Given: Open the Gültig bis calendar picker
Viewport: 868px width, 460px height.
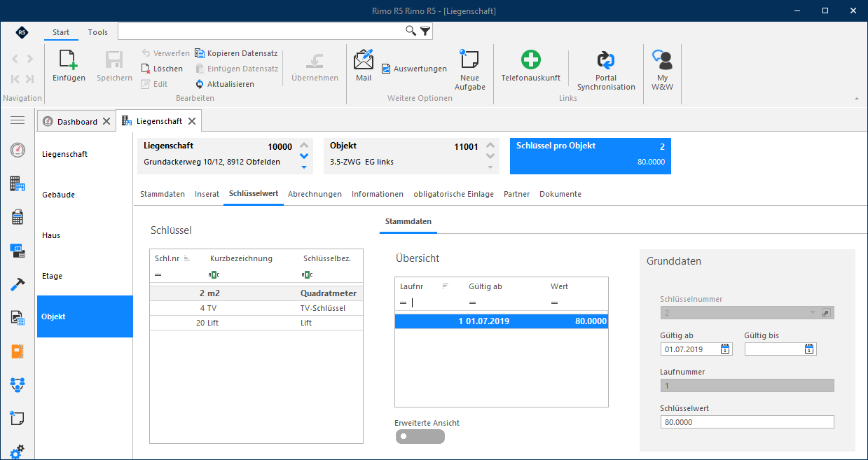Looking at the screenshot, I should tap(809, 349).
